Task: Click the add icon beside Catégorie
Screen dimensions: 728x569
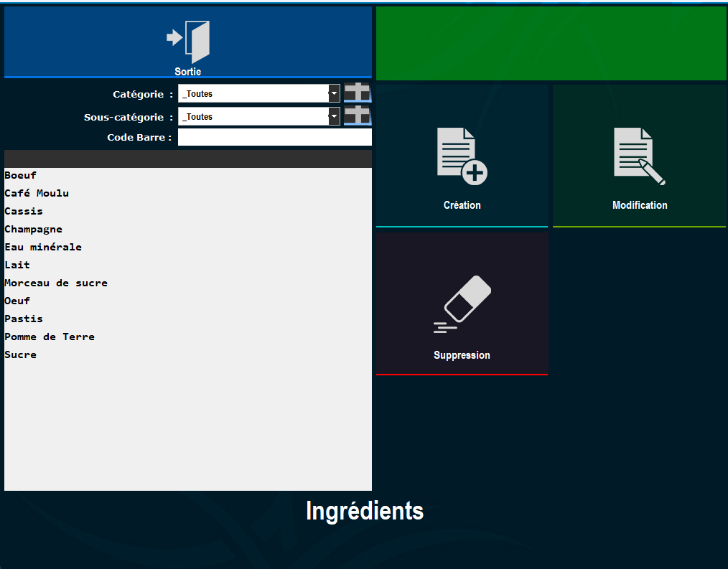Action: point(358,93)
